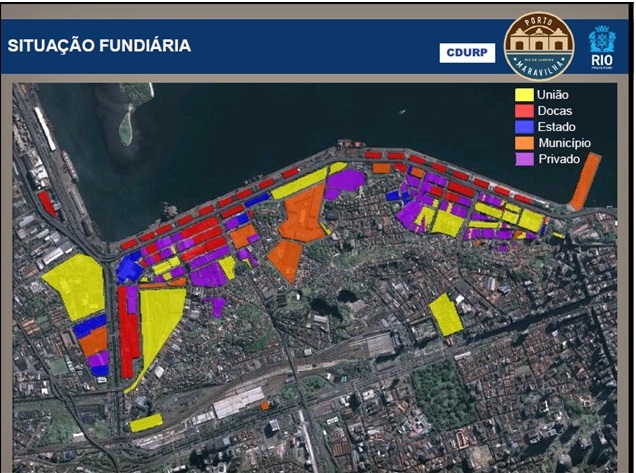Click the orange pier extending into the bay
The height and width of the screenshot is (473, 636).
[585, 182]
